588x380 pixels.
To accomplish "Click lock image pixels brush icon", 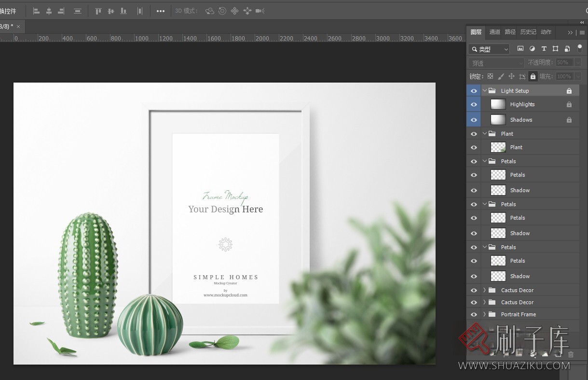I will [x=501, y=76].
